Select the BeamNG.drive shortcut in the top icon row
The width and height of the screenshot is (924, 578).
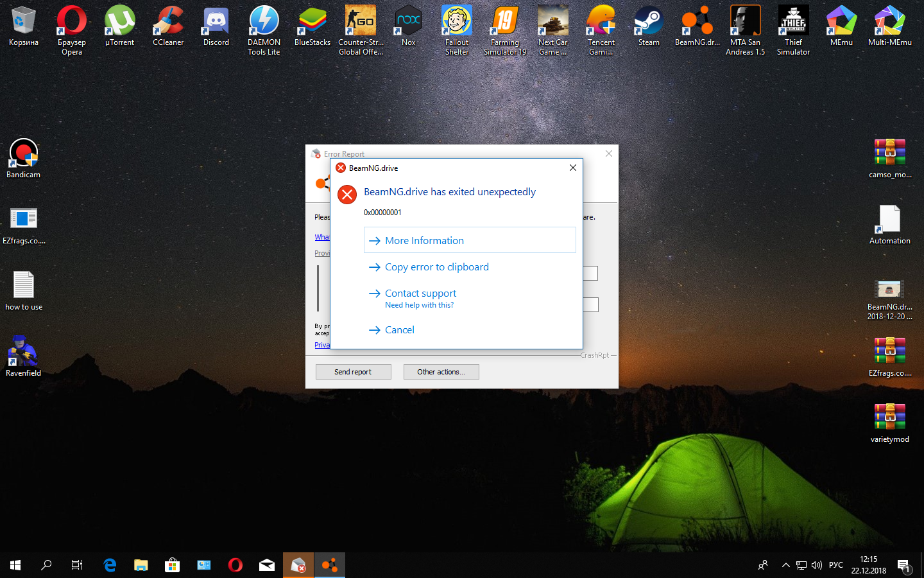[697, 27]
